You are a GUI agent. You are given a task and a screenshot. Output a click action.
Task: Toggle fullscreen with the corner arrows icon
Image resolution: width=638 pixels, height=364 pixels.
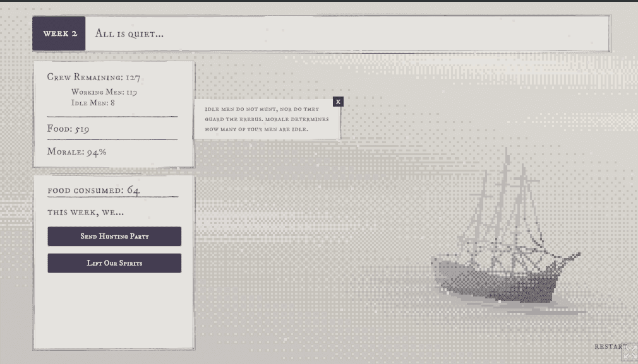pos(629,352)
